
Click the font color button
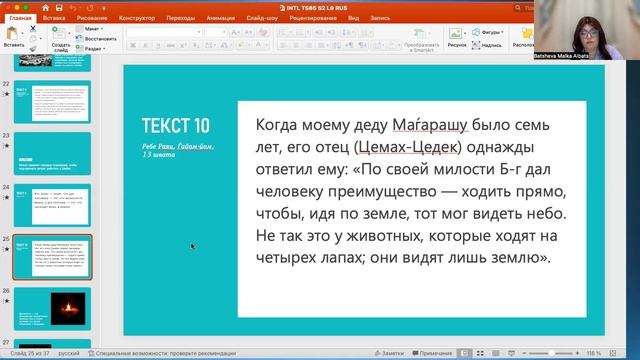pyautogui.click(x=258, y=45)
